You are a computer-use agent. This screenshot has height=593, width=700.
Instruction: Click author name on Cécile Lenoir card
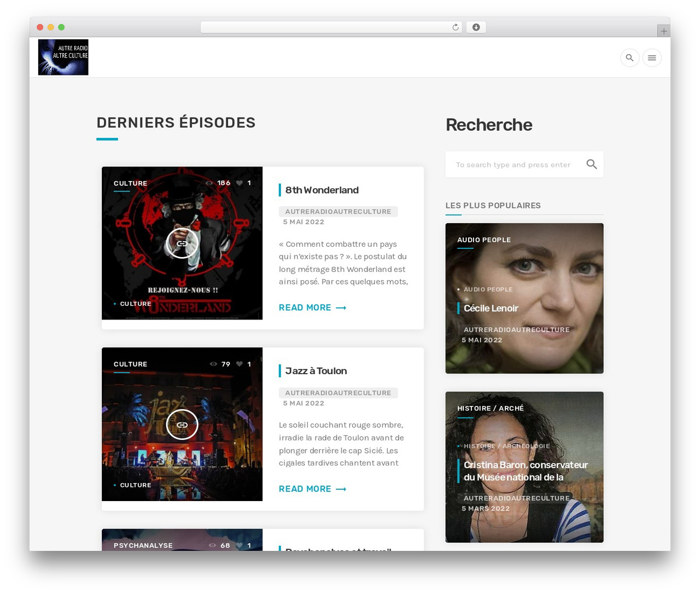517,330
